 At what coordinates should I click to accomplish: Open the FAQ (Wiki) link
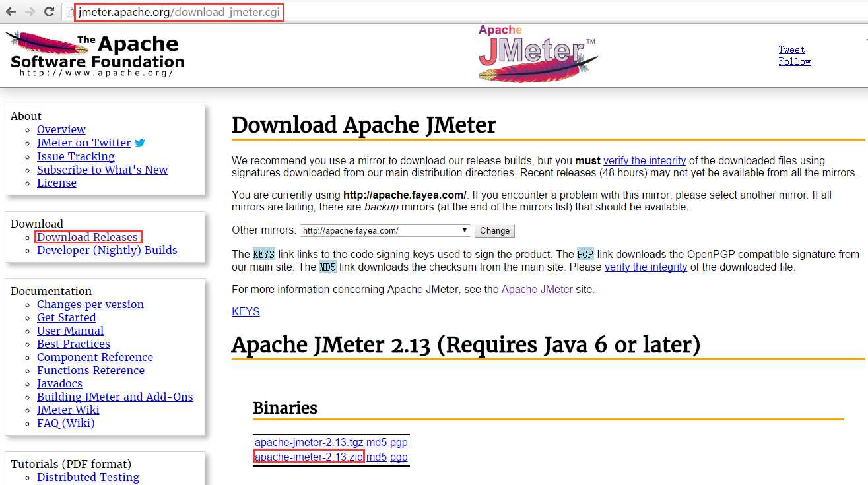[66, 423]
